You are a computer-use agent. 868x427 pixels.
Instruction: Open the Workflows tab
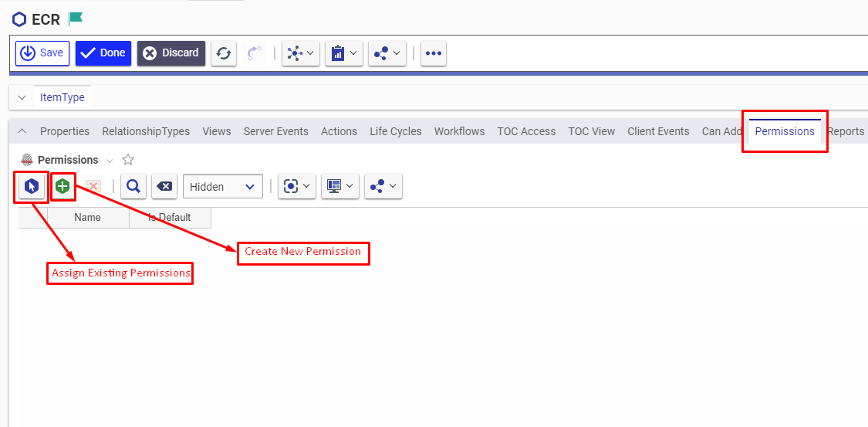click(x=459, y=131)
